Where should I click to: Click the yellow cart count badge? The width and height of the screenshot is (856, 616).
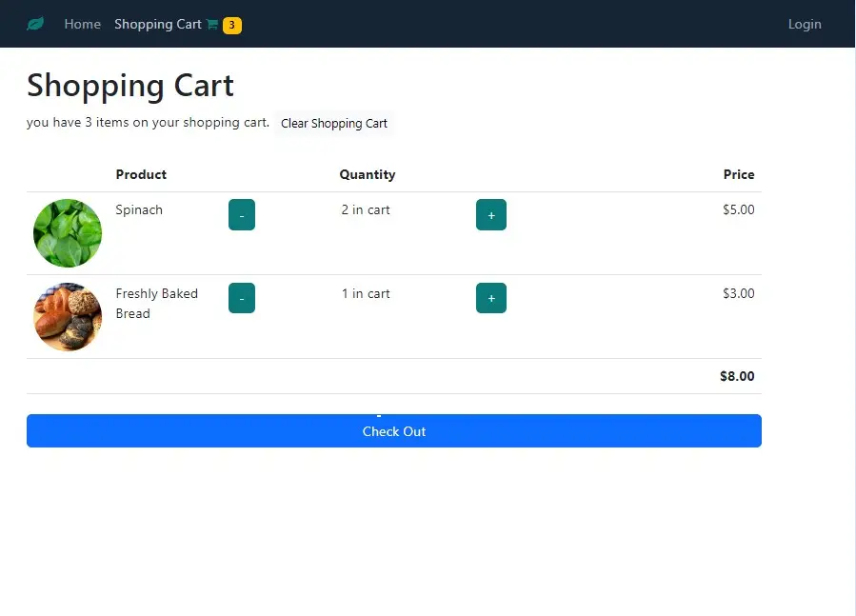(x=232, y=25)
